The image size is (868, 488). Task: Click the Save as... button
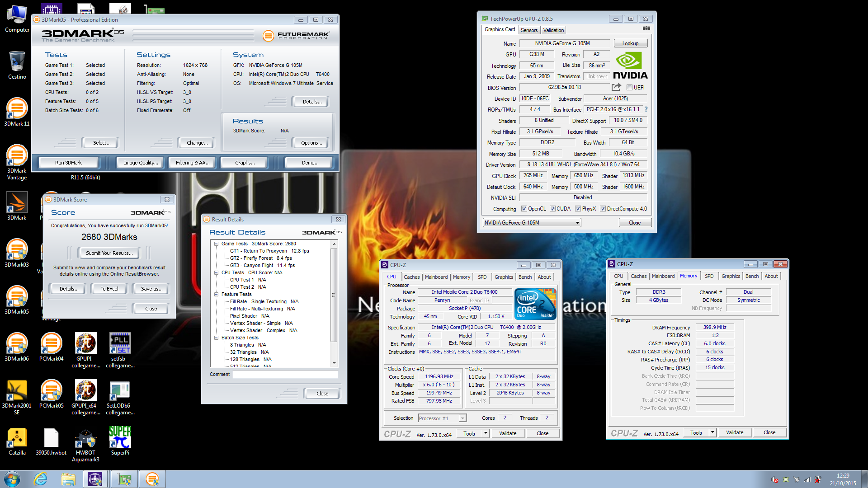(x=151, y=289)
